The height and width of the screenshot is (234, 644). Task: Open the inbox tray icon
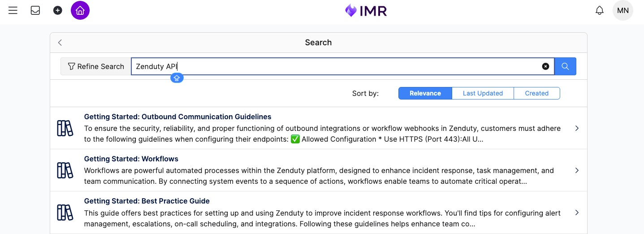[x=35, y=10]
